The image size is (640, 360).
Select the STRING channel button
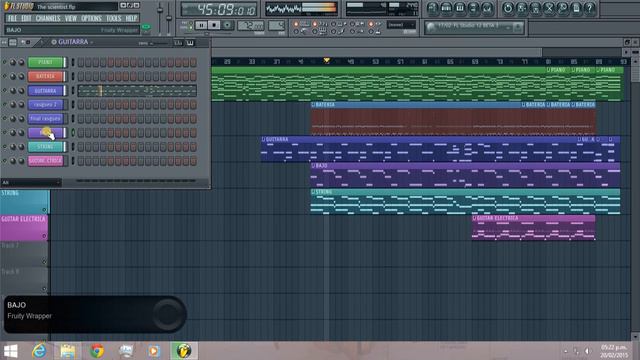(x=45, y=147)
